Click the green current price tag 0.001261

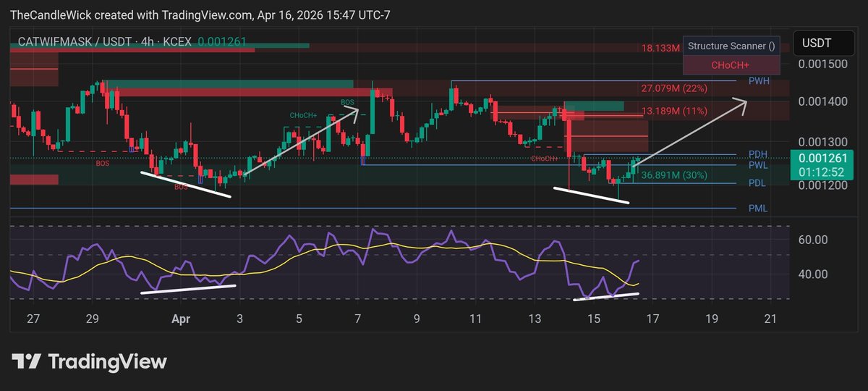(x=824, y=159)
